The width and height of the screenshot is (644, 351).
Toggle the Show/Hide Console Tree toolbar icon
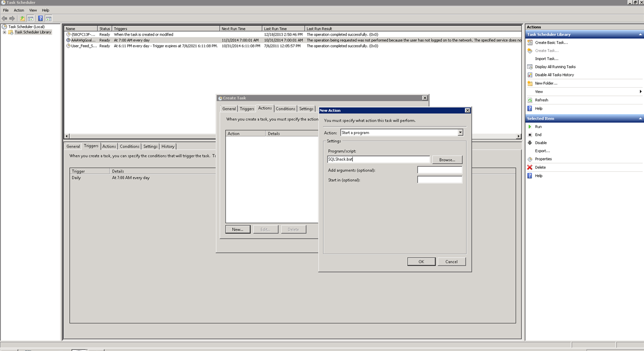click(x=31, y=18)
